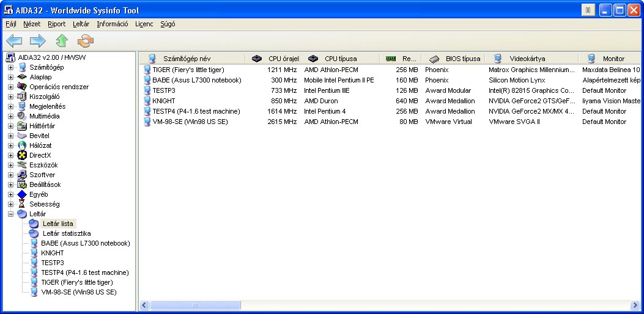
Task: Select Leltár lista in the tree
Action: (58, 224)
